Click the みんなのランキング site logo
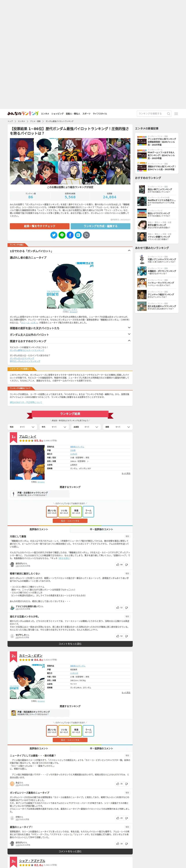 (23, 114)
